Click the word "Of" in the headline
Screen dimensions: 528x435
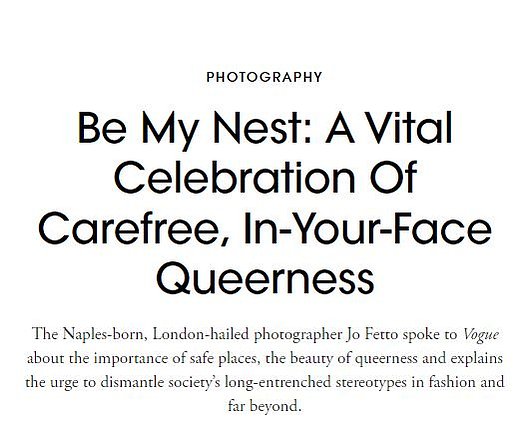coord(393,177)
